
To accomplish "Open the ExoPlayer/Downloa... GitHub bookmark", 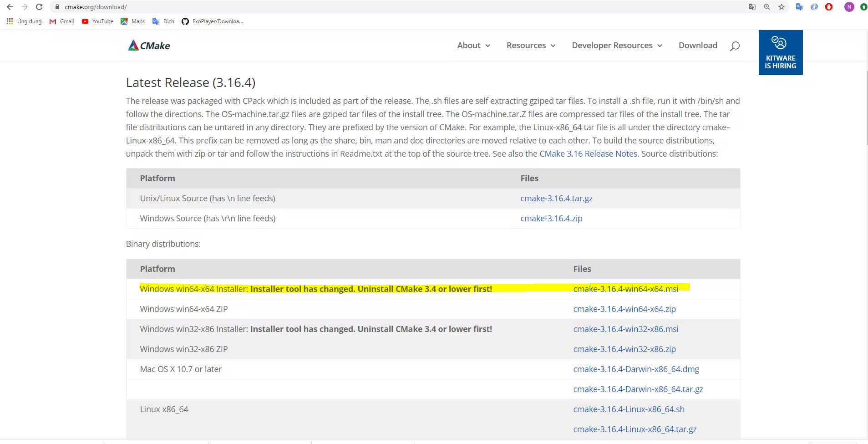I will (212, 21).
